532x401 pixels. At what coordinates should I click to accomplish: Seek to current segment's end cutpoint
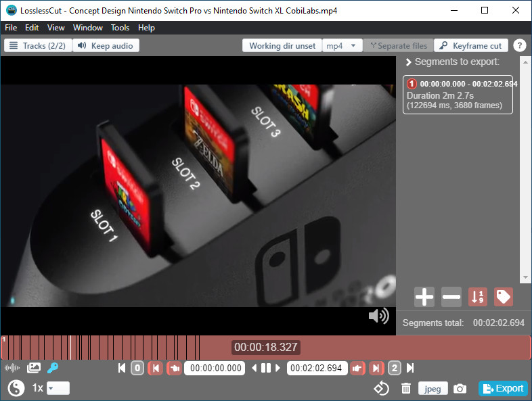pyautogui.click(x=376, y=368)
